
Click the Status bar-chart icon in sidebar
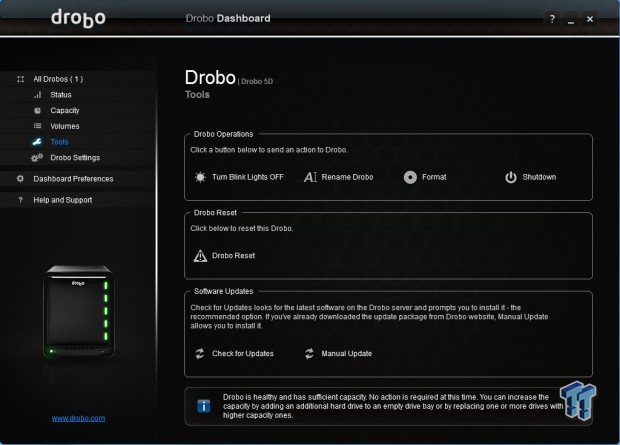pyautogui.click(x=38, y=95)
